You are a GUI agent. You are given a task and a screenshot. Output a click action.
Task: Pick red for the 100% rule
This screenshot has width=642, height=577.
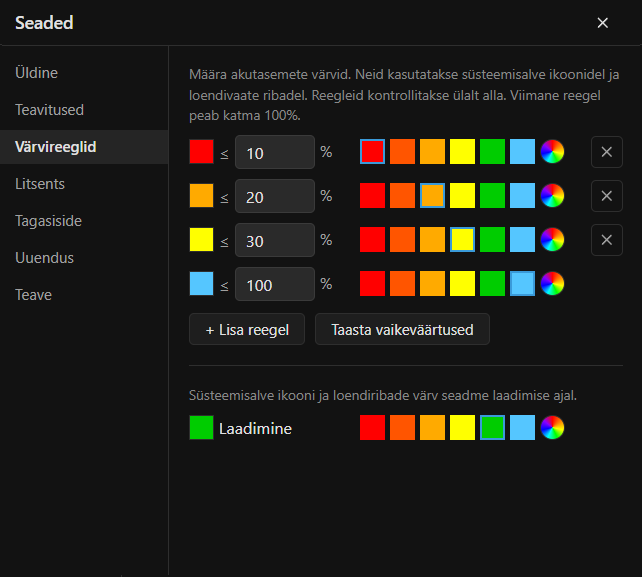[373, 283]
